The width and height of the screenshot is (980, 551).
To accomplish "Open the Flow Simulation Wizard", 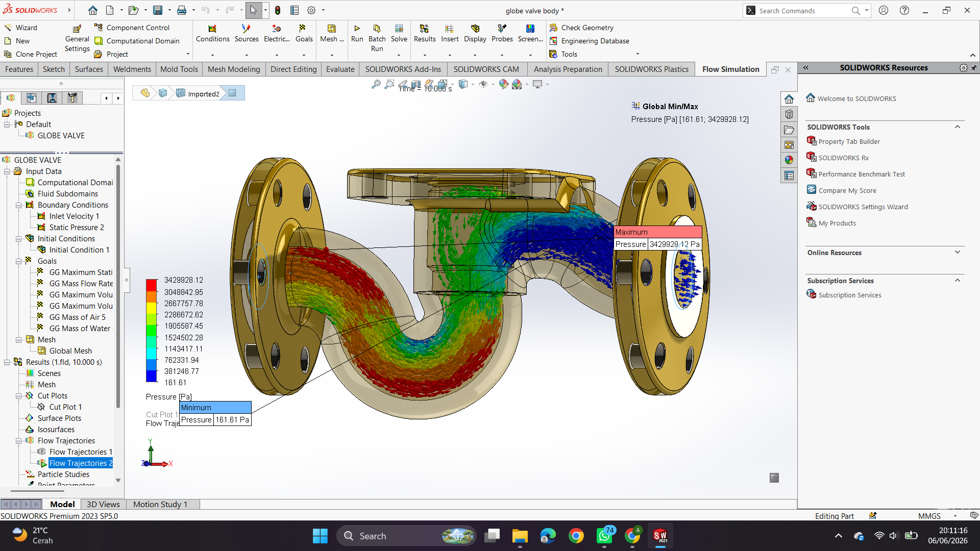I will pos(20,28).
